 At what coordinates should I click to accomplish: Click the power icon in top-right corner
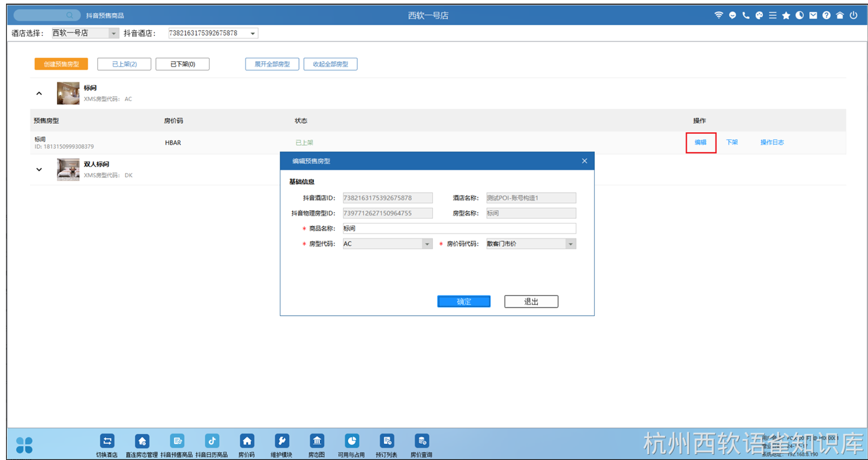(854, 16)
